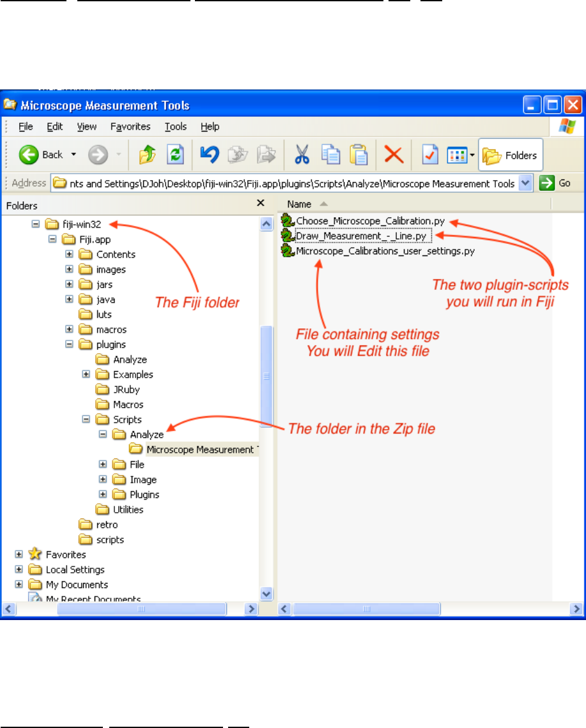Select Draw_Measurement_-_Line.py file

(x=357, y=236)
